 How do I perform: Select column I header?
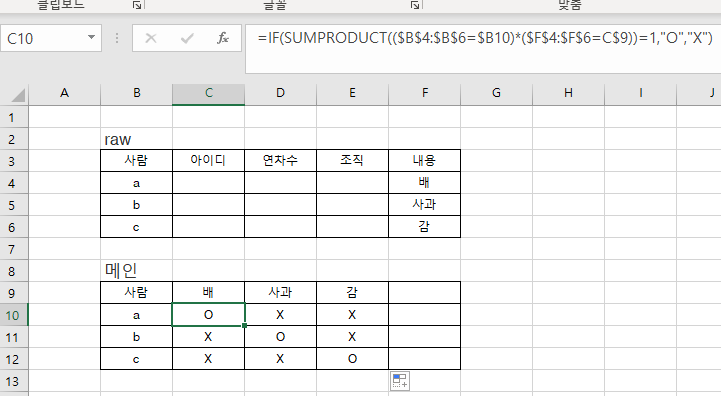(641, 93)
